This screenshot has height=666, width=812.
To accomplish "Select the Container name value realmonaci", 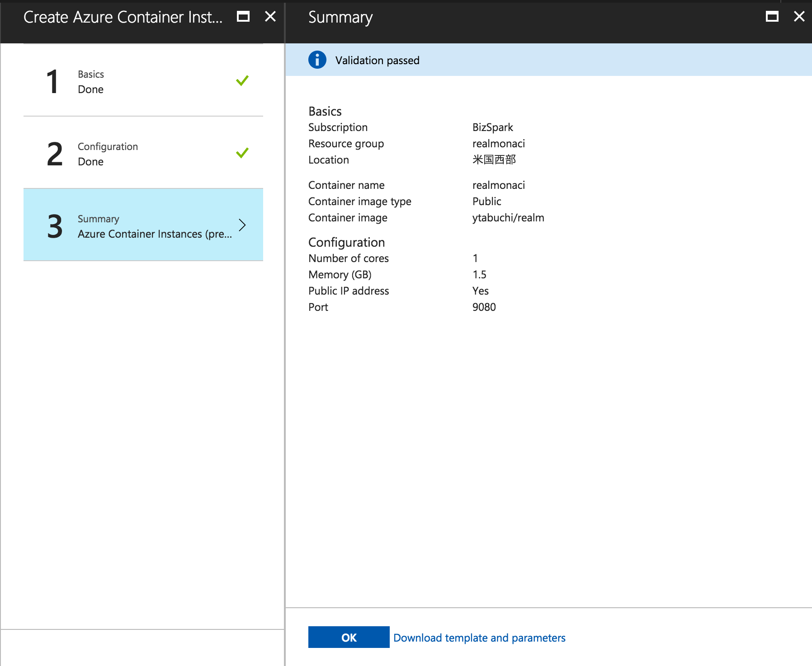I will click(x=499, y=185).
